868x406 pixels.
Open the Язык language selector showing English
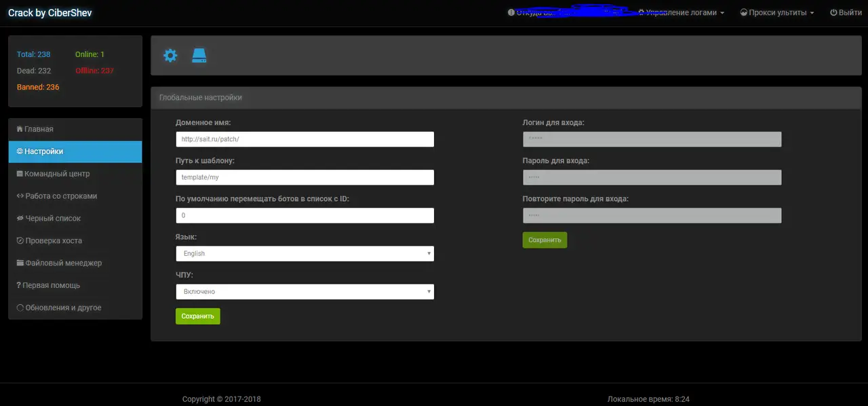pyautogui.click(x=304, y=253)
